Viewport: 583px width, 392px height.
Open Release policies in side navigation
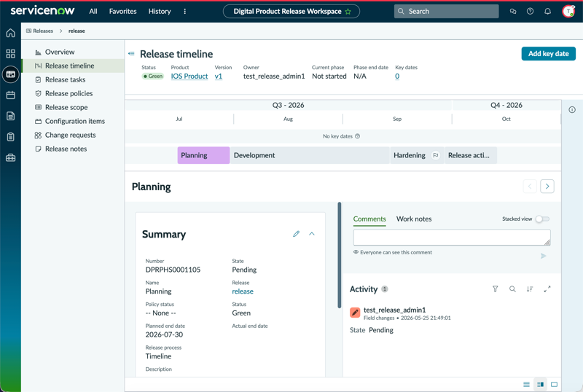point(73,93)
